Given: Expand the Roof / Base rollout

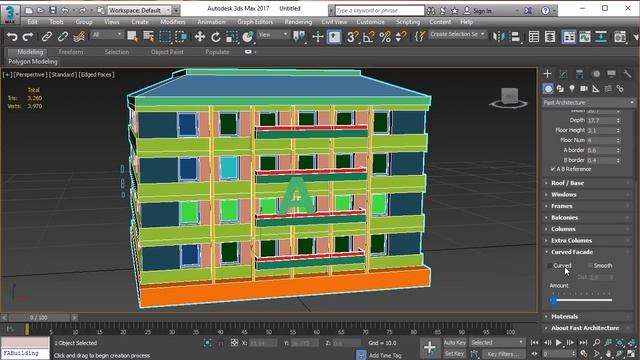Looking at the screenshot, I should tap(589, 183).
